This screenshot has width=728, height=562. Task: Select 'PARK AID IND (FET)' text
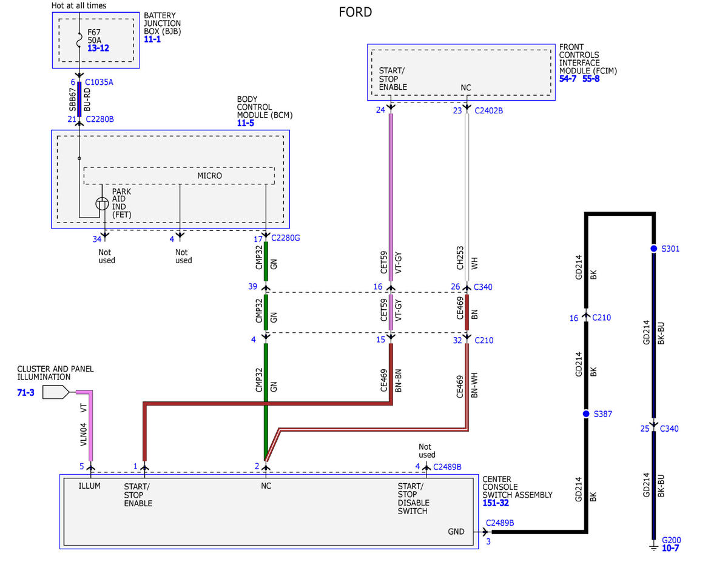click(121, 203)
